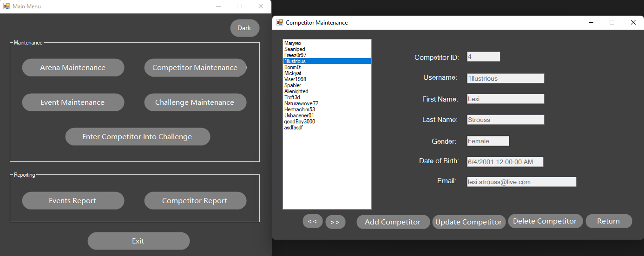Viewport: 644px width, 256px height.
Task: Open Competitor Maintenance from Main Menu
Action: click(x=195, y=67)
